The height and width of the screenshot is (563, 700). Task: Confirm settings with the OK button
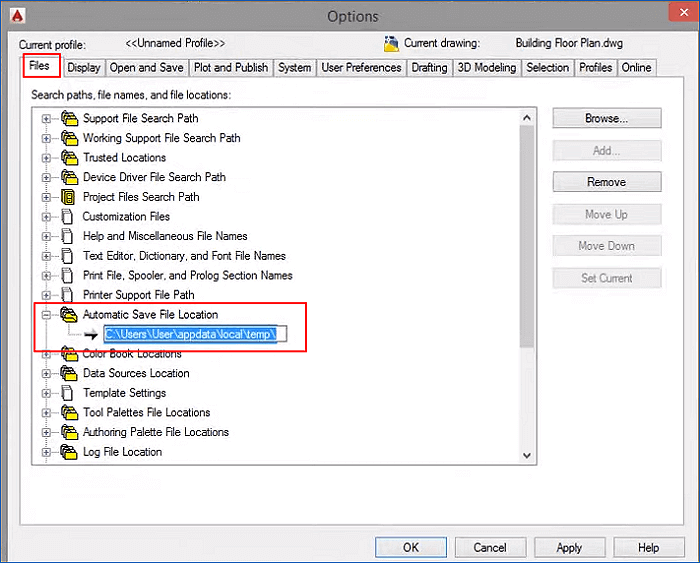click(410, 548)
